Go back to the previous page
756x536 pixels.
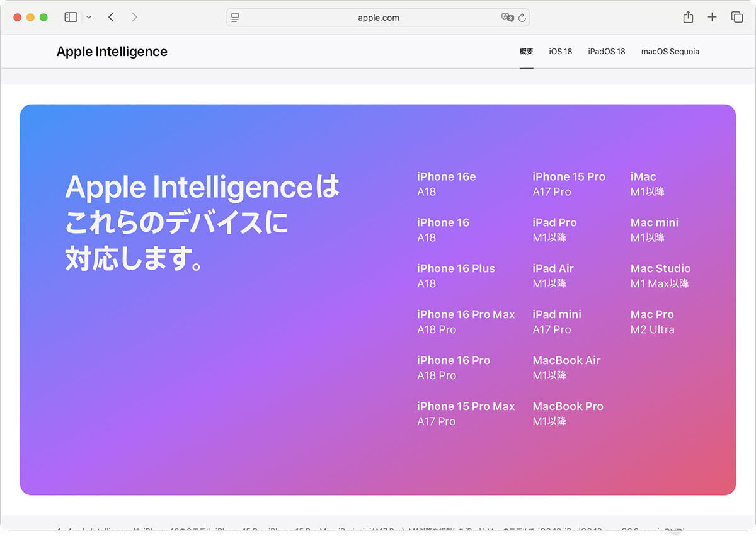(111, 18)
